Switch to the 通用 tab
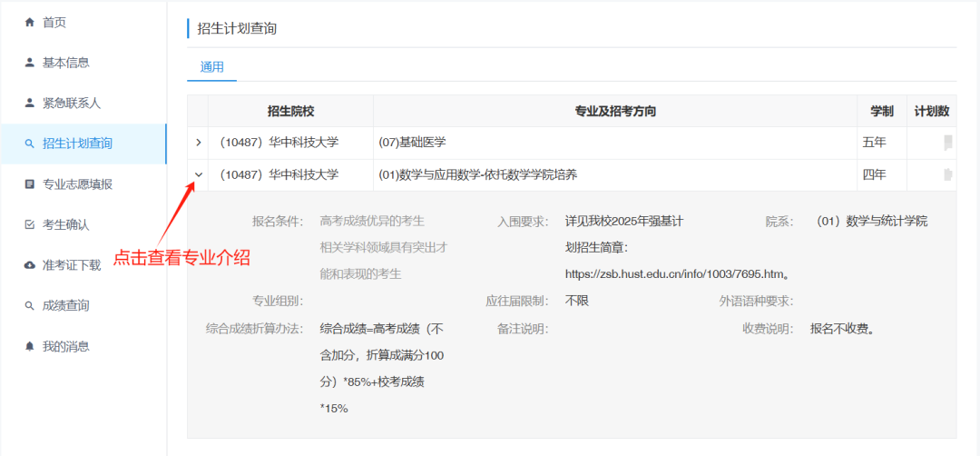The height and width of the screenshot is (456, 980). [211, 66]
